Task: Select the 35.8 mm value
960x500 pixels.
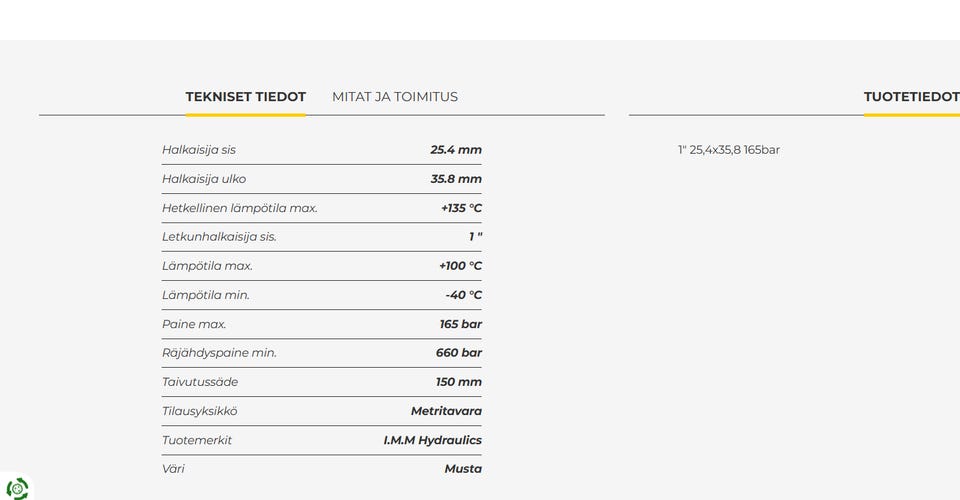Action: click(x=456, y=179)
